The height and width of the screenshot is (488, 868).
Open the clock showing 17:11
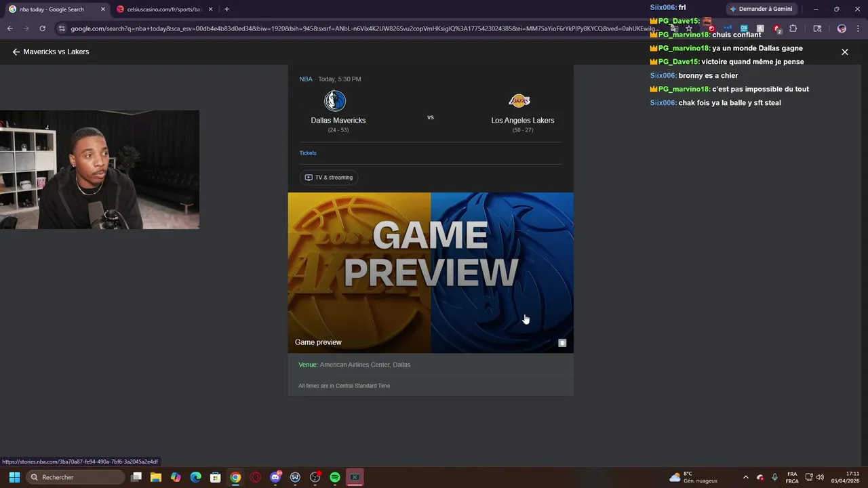(846, 477)
